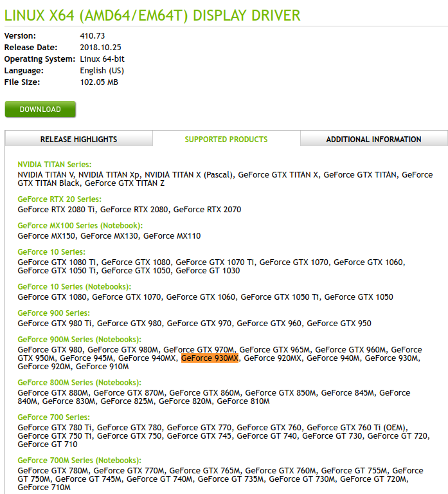
Task: Select the GeForce 900M Series (Notebooks) heading
Action: 79,339
